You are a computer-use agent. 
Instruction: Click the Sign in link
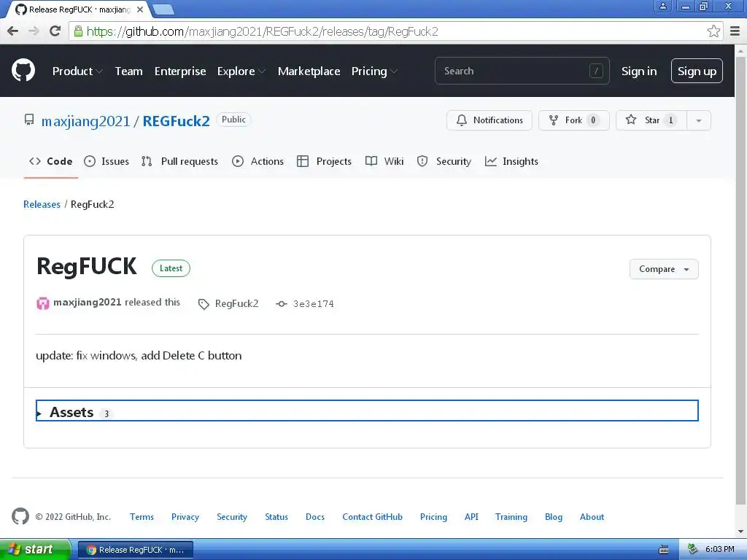point(639,71)
